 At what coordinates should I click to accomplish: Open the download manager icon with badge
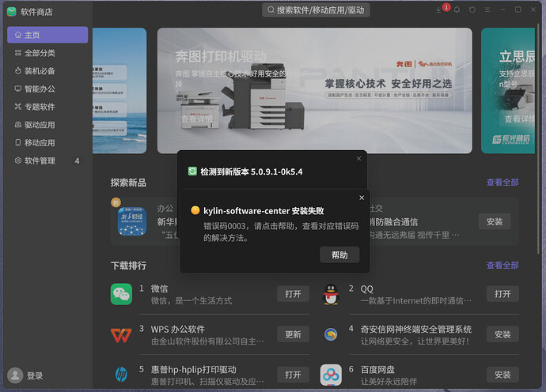pyautogui.click(x=439, y=9)
